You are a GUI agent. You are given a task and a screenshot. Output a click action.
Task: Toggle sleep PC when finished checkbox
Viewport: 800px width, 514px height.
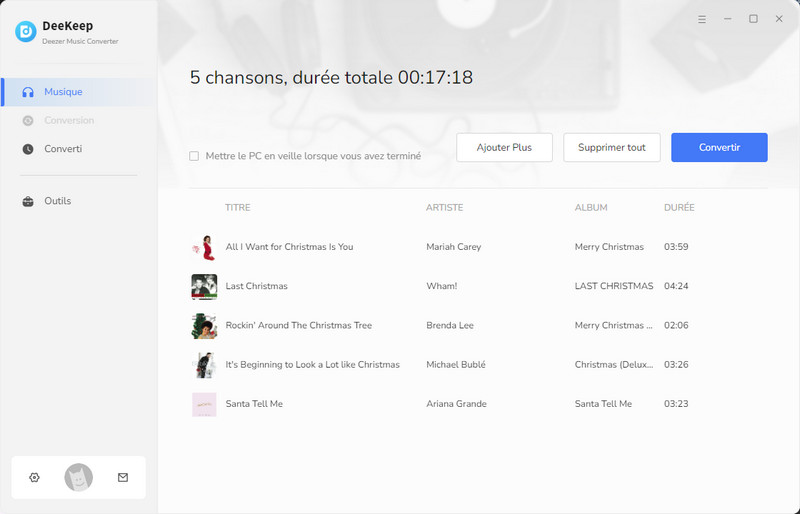tap(194, 156)
